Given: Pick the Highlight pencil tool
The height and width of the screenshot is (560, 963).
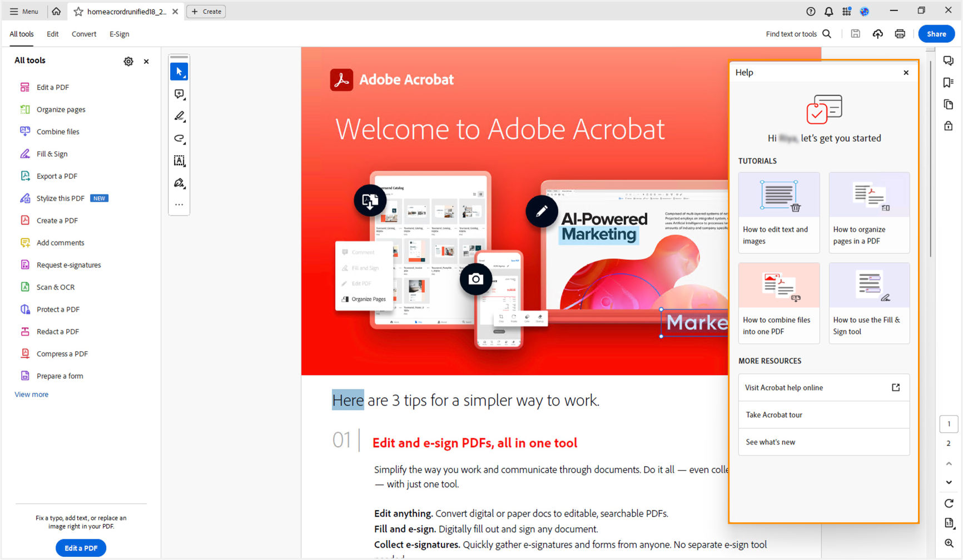Looking at the screenshot, I should tap(179, 116).
